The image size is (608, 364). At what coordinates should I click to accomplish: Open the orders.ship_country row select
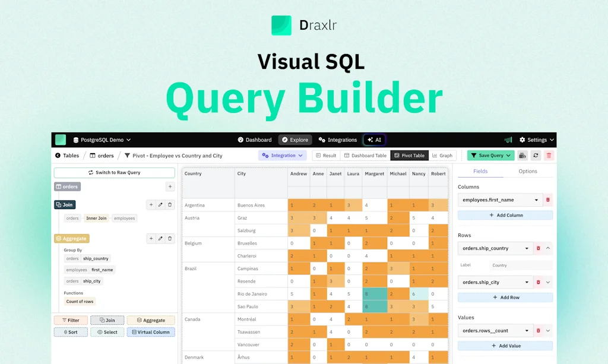point(495,248)
